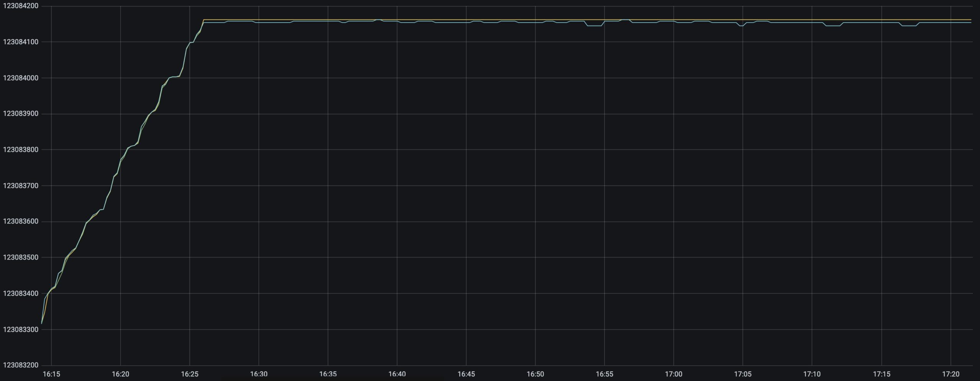Click the 123084000 y-axis label
980x381 pixels.
[x=21, y=78]
